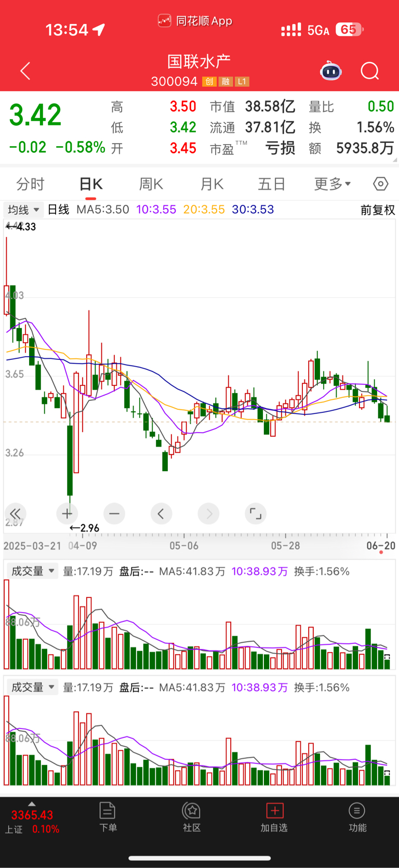399x868 pixels.
Task: Switch to 周K tab
Action: pos(151,184)
